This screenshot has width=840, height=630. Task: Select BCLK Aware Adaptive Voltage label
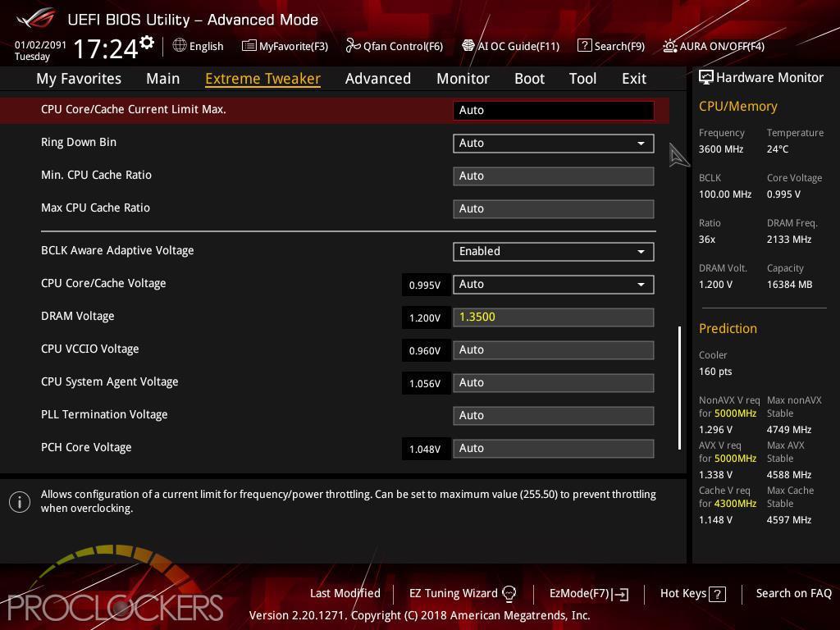117,250
